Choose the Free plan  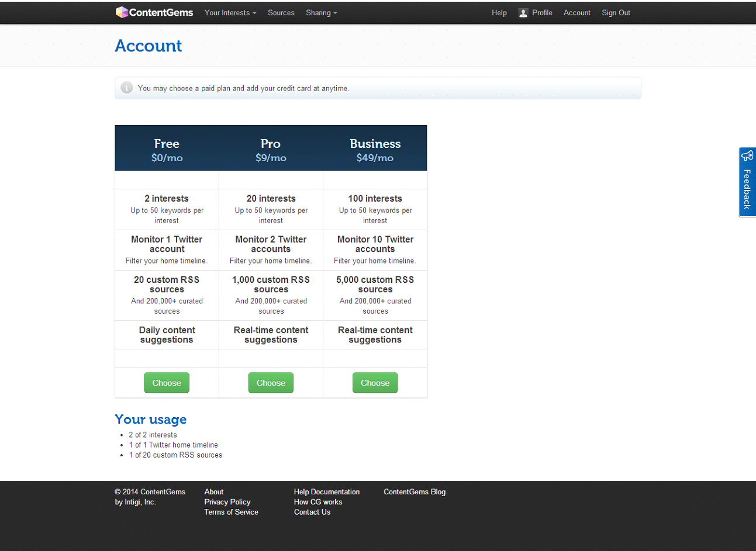pos(167,383)
